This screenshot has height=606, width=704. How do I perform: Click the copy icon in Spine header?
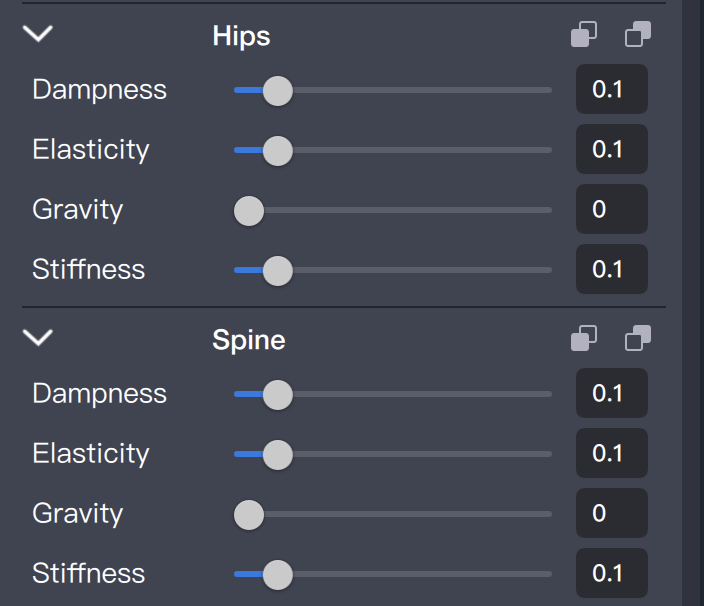coord(584,339)
